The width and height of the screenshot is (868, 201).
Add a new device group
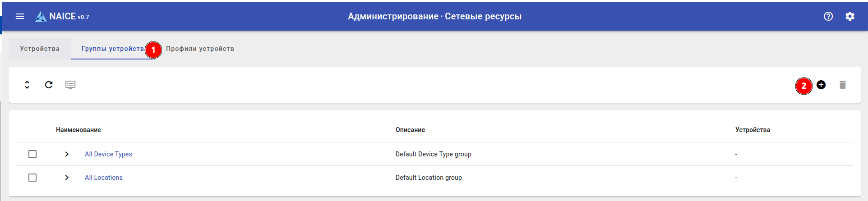click(821, 85)
